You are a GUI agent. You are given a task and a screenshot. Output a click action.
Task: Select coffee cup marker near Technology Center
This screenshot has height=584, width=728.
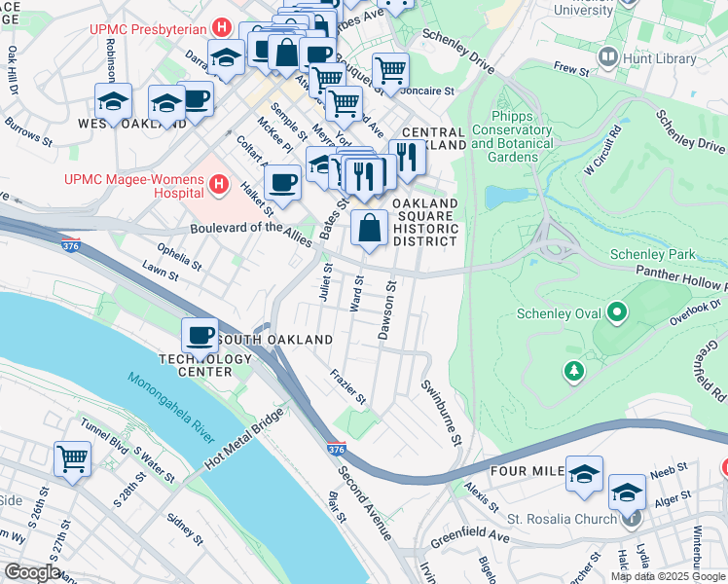[200, 338]
